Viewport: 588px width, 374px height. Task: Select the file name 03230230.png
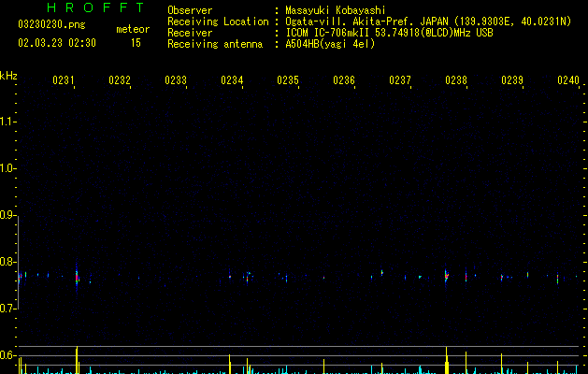51,24
